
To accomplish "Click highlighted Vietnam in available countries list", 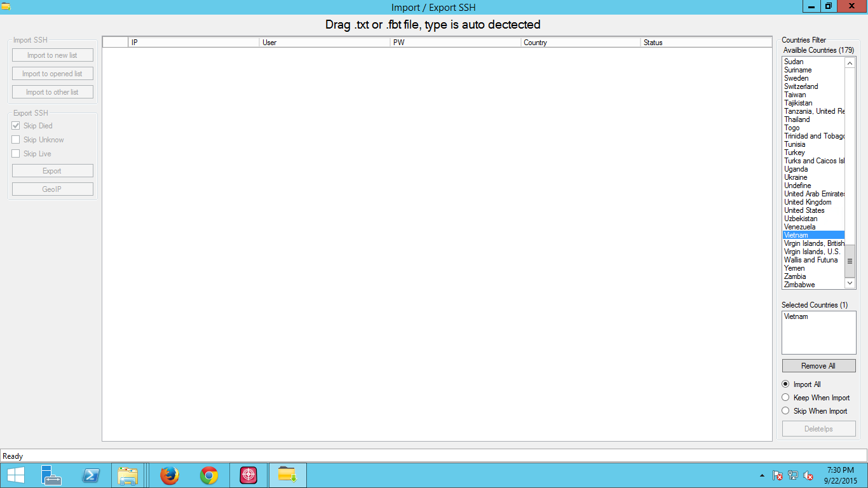I will 814,235.
